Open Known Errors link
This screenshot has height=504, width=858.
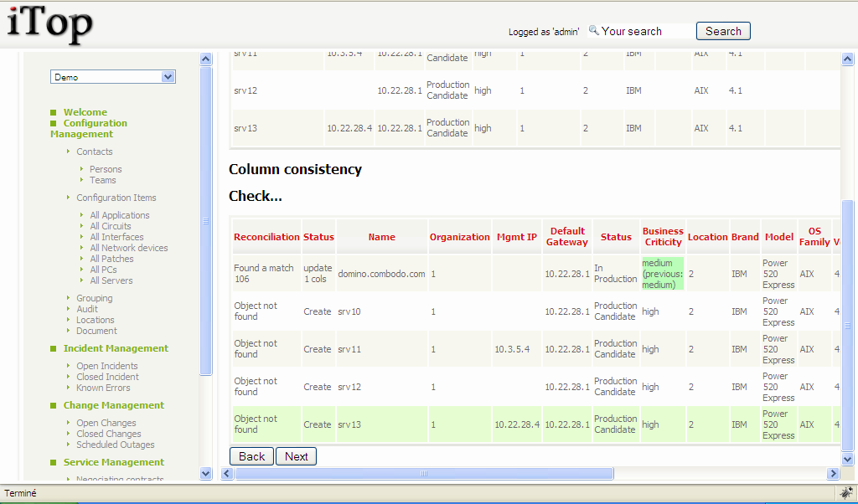[103, 388]
